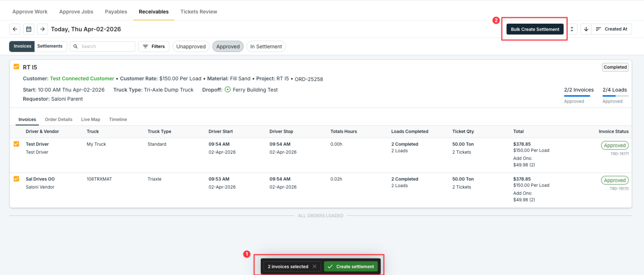The width and height of the screenshot is (644, 275).
Task: Toggle sort direction down arrow
Action: click(586, 29)
